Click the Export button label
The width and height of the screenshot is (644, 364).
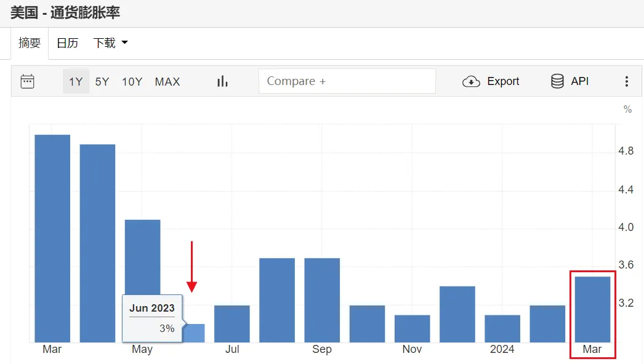pos(503,81)
